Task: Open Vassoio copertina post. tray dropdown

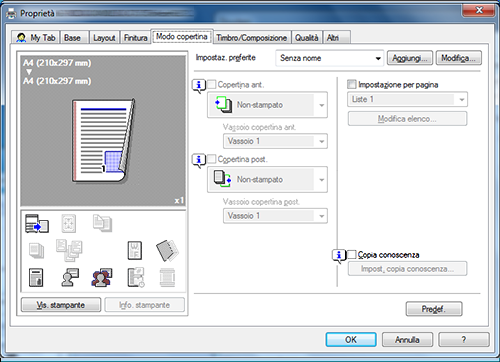Action: tap(275, 216)
